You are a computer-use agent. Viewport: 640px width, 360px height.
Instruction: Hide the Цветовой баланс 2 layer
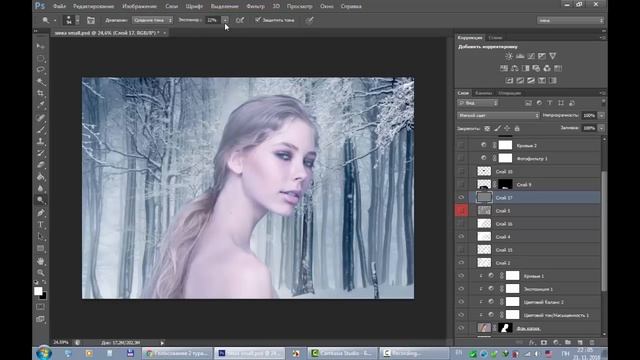(461, 302)
